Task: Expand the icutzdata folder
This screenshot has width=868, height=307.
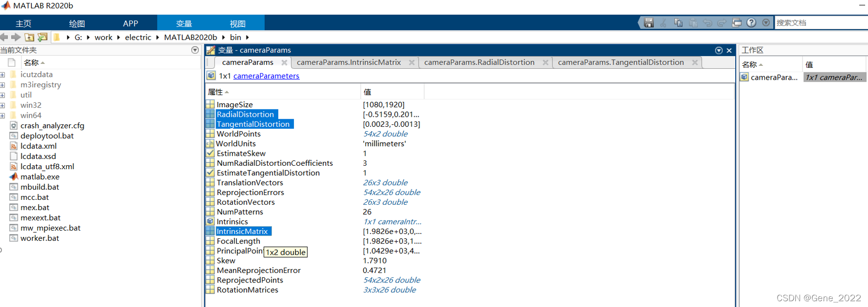Action: [x=2, y=74]
